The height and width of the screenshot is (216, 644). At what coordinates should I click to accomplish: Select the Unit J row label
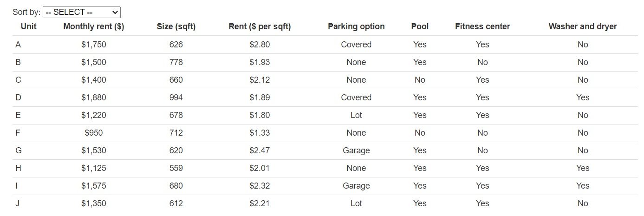(x=18, y=203)
